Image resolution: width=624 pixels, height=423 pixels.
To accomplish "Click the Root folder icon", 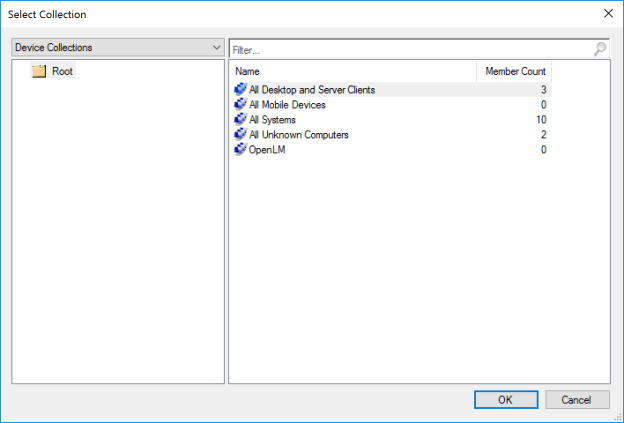I will (40, 72).
